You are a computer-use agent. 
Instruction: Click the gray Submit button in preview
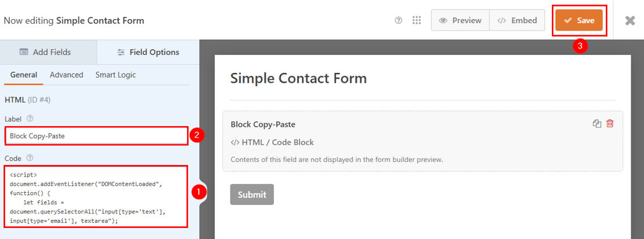[x=252, y=194]
